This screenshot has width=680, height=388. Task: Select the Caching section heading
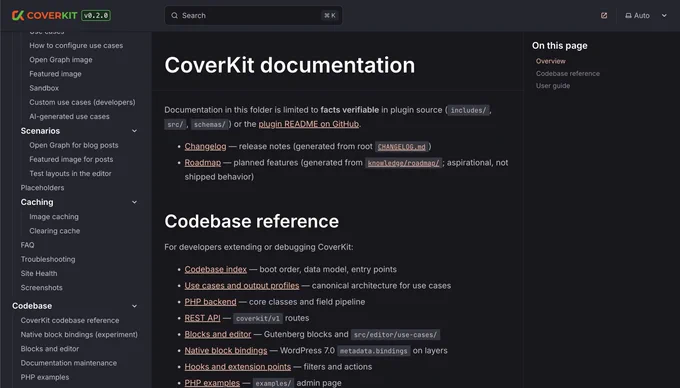pos(37,202)
